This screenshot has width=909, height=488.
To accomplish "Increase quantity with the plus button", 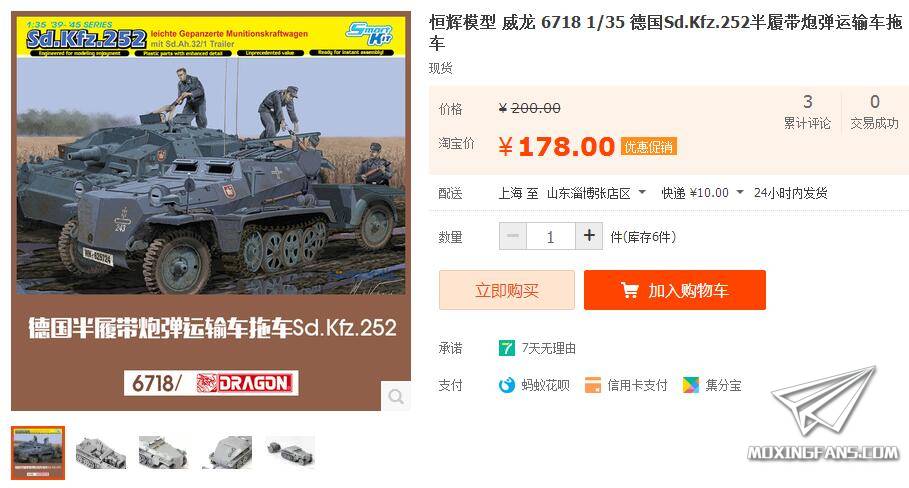I will tap(589, 236).
